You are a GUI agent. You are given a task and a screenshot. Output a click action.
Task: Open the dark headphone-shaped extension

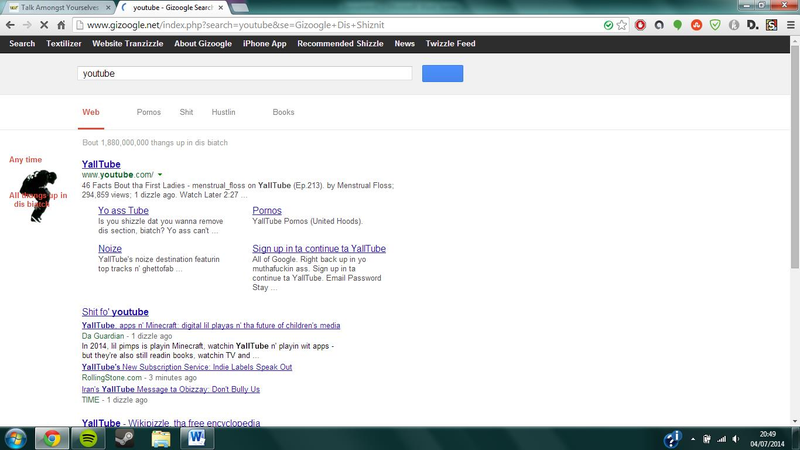click(659, 25)
